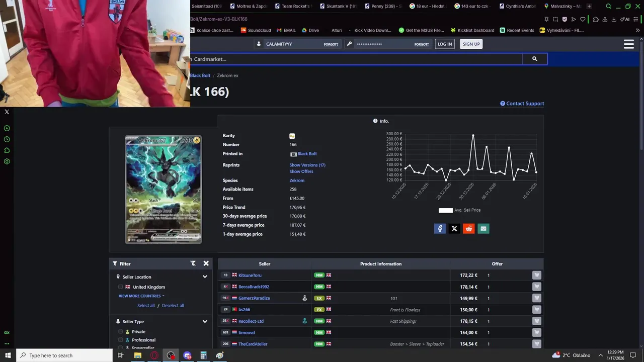Image resolution: width=644 pixels, height=362 pixels.
Task: Open a new browser tab
Action: point(589,6)
